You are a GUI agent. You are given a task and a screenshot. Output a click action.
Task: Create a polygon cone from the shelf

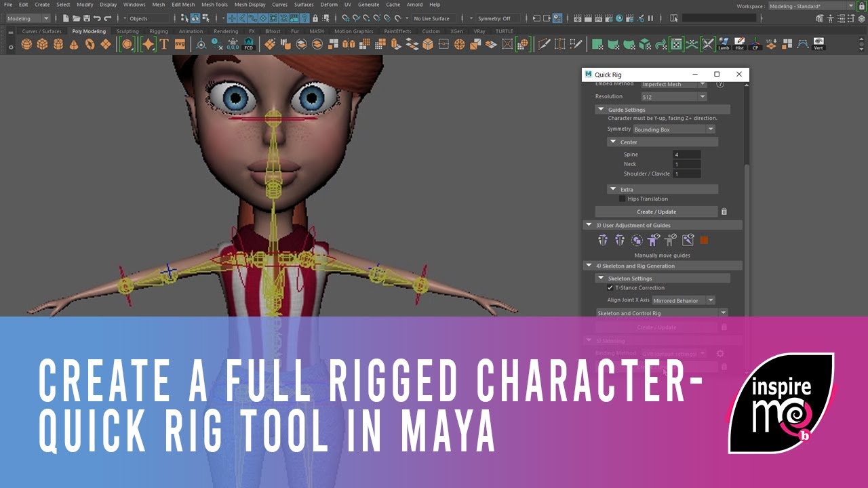[74, 45]
